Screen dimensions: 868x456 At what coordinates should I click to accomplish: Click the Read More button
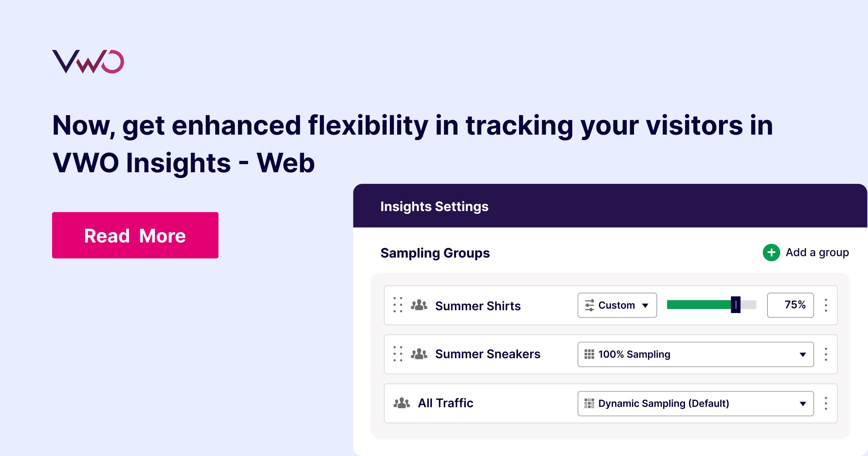(135, 235)
